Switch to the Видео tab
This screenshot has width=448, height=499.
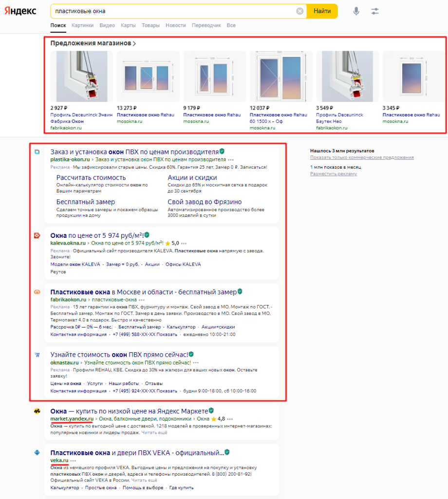coord(107,25)
